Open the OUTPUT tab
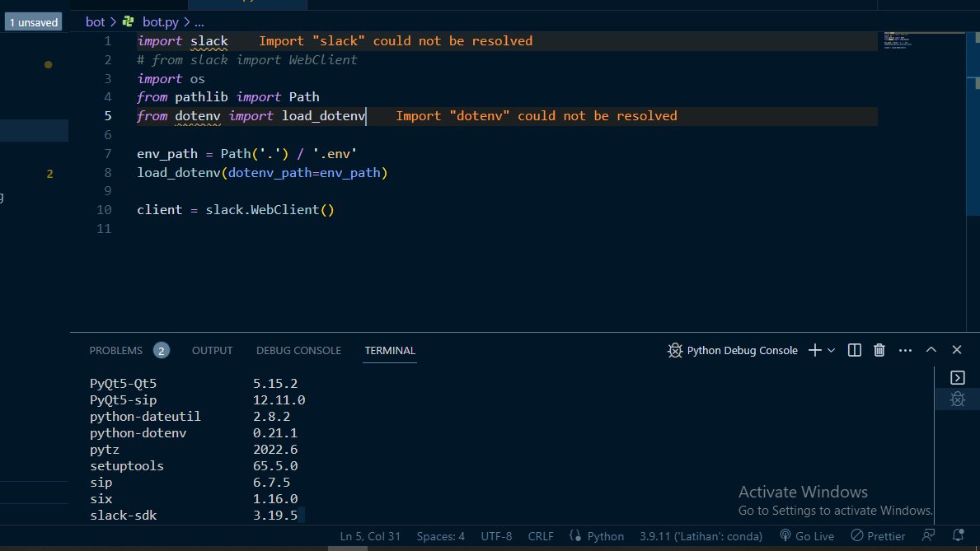Image resolution: width=980 pixels, height=551 pixels. coord(212,351)
